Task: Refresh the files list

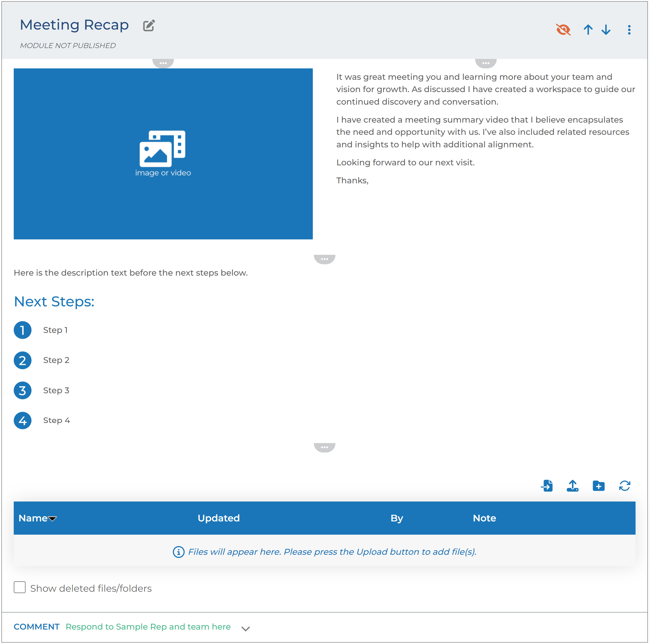Action: pyautogui.click(x=625, y=486)
